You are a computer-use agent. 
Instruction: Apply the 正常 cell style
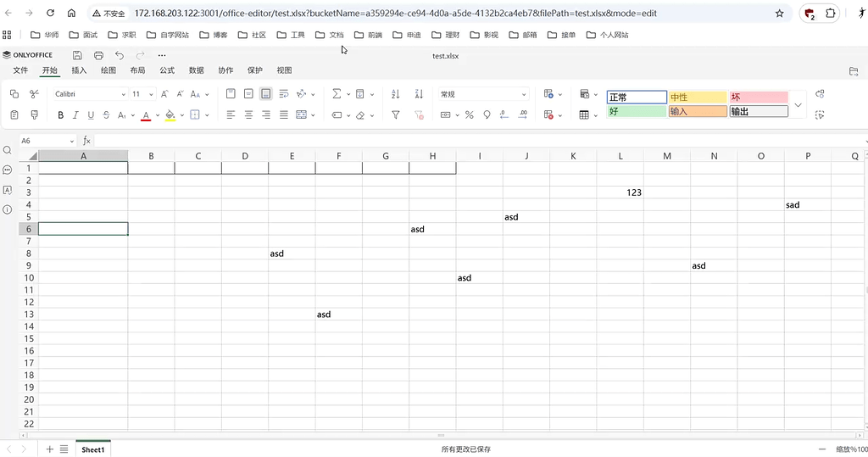click(x=637, y=97)
